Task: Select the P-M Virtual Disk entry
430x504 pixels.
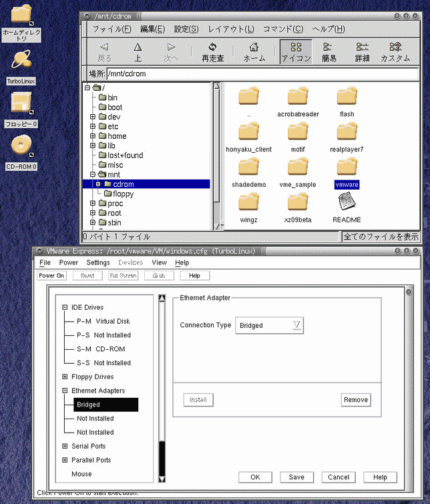Action: (x=103, y=321)
